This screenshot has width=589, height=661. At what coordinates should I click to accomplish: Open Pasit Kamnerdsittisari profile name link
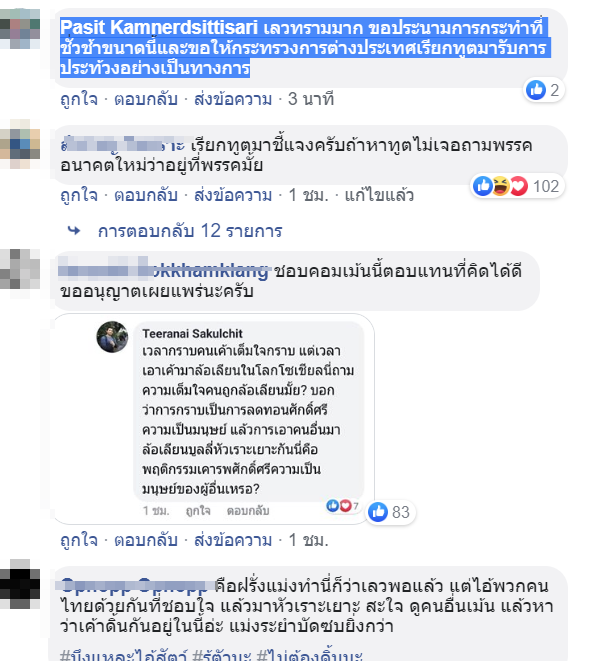click(x=159, y=28)
